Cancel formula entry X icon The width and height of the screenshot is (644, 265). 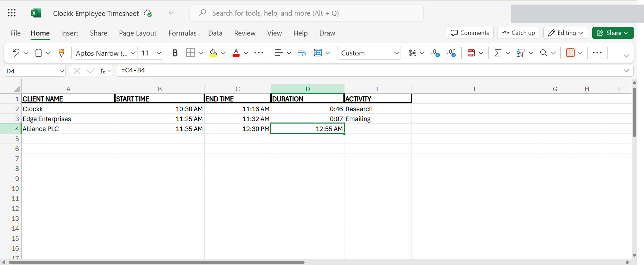(x=77, y=71)
